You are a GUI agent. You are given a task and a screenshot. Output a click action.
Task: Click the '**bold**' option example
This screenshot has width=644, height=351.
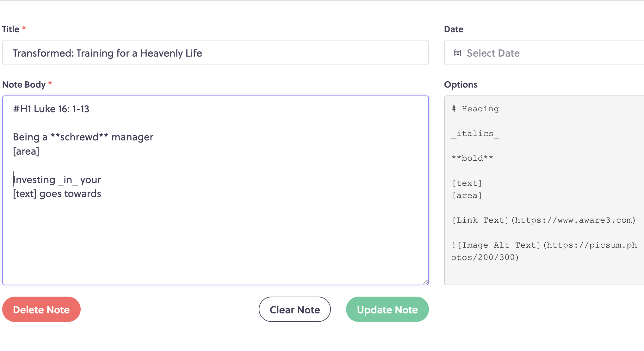click(472, 158)
